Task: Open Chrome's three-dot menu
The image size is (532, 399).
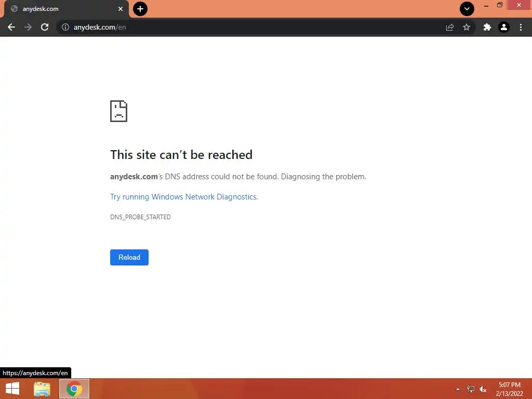Action: tap(521, 27)
